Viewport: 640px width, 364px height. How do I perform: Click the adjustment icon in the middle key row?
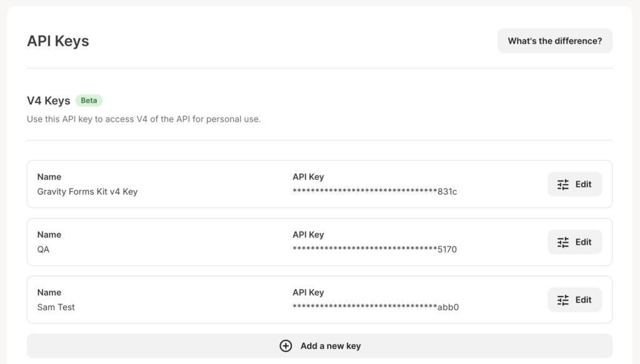(x=561, y=242)
